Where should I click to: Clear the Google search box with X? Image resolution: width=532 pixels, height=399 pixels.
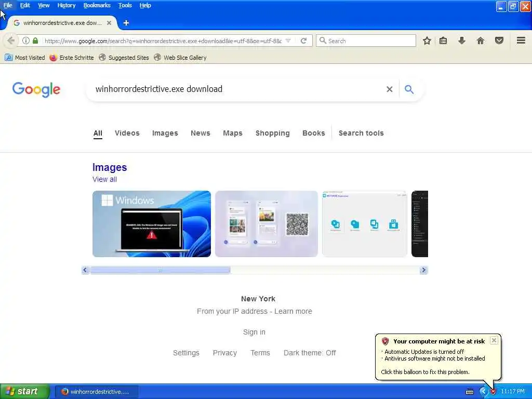pos(390,89)
